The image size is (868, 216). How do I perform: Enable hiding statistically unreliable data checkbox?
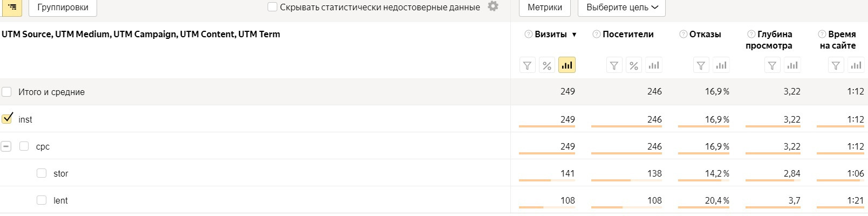pyautogui.click(x=272, y=7)
